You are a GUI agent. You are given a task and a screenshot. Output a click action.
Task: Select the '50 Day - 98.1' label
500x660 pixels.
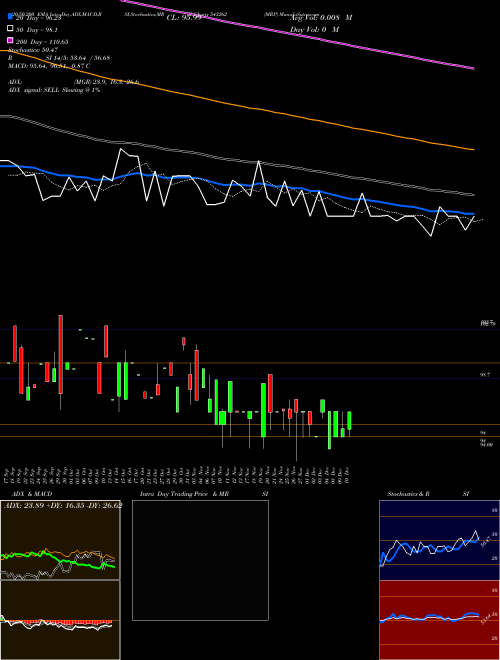click(x=37, y=30)
